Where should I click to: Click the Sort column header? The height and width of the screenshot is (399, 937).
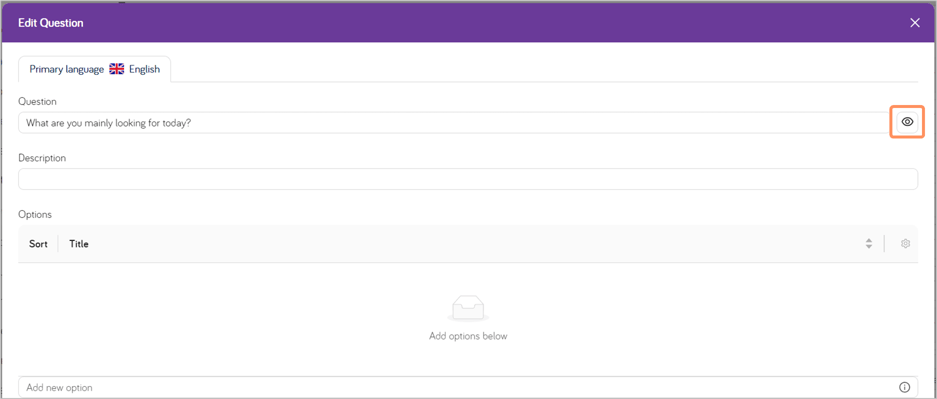pyautogui.click(x=38, y=244)
